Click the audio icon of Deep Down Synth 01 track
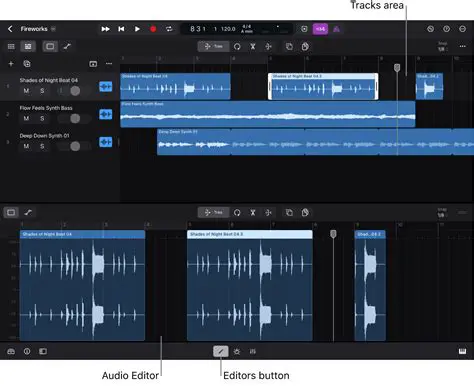Image resolution: width=474 pixels, height=386 pixels. tap(106, 142)
